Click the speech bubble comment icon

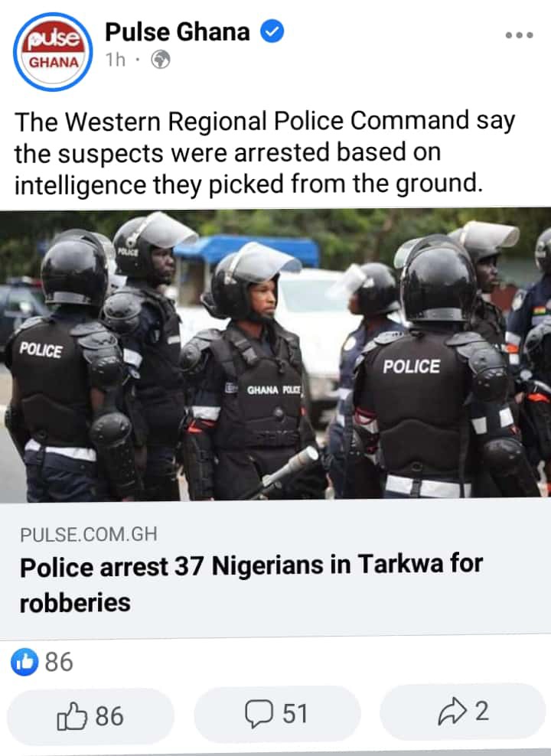point(259,714)
